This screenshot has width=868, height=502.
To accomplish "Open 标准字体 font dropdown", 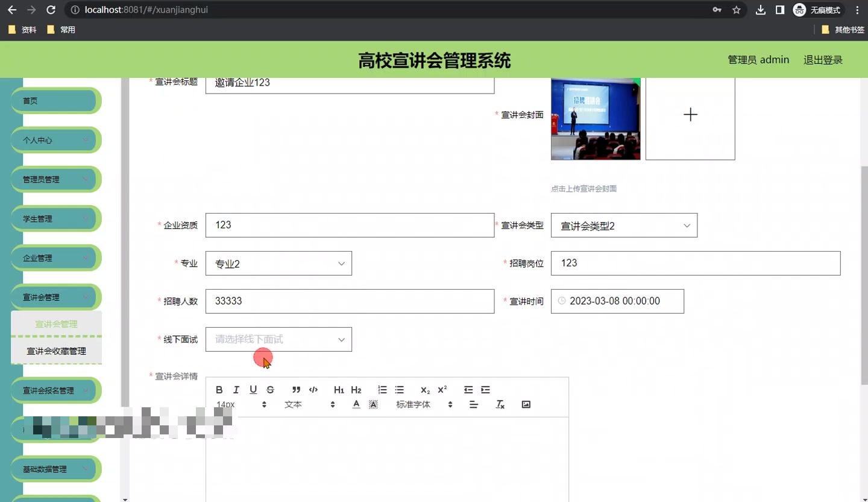I will [x=424, y=404].
